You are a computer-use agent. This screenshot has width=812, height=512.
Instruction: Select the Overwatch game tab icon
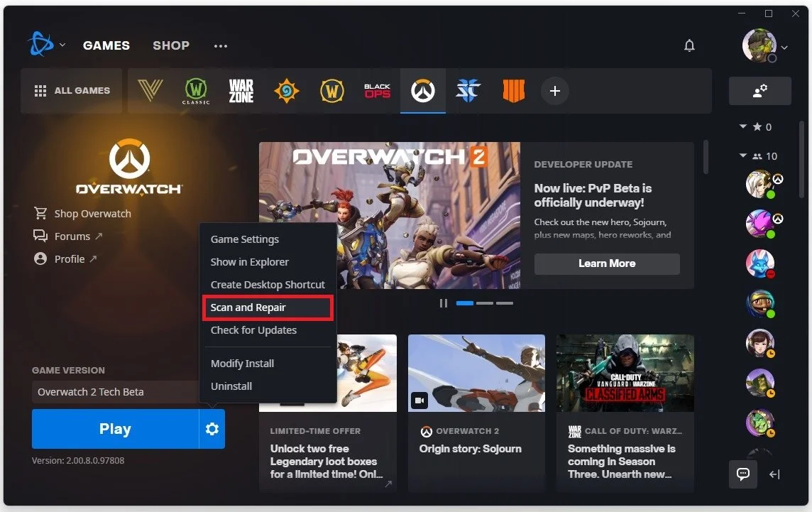pos(423,91)
